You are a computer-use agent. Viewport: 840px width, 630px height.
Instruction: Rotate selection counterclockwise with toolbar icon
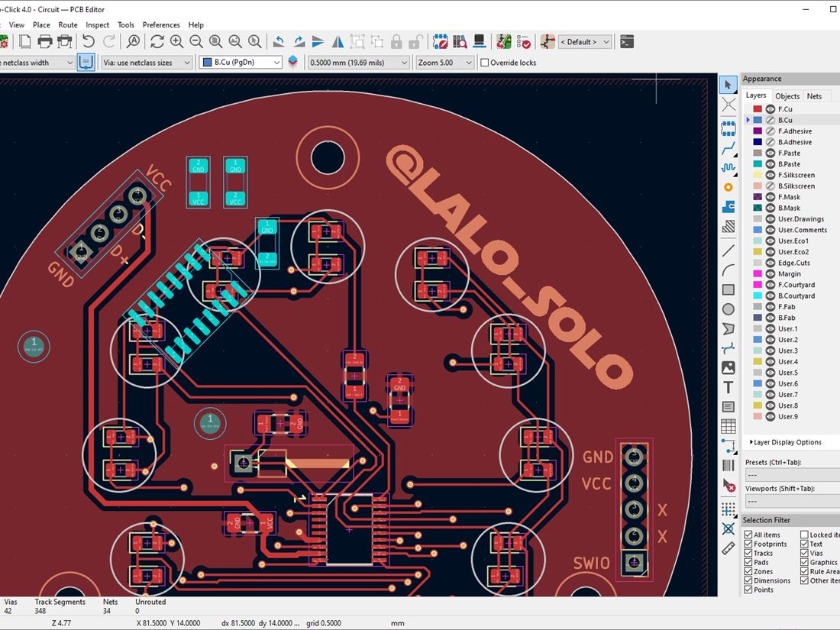point(279,42)
